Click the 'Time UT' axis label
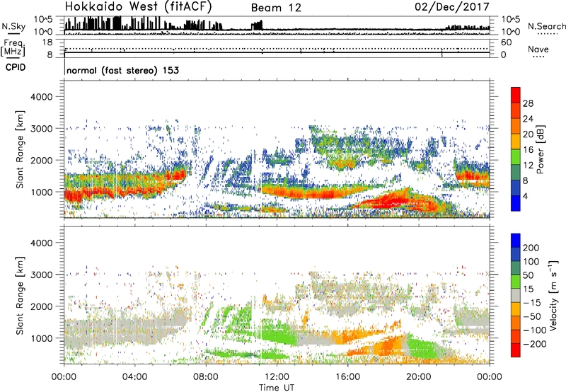Image resolution: width=566 pixels, height=392 pixels. [x=277, y=388]
